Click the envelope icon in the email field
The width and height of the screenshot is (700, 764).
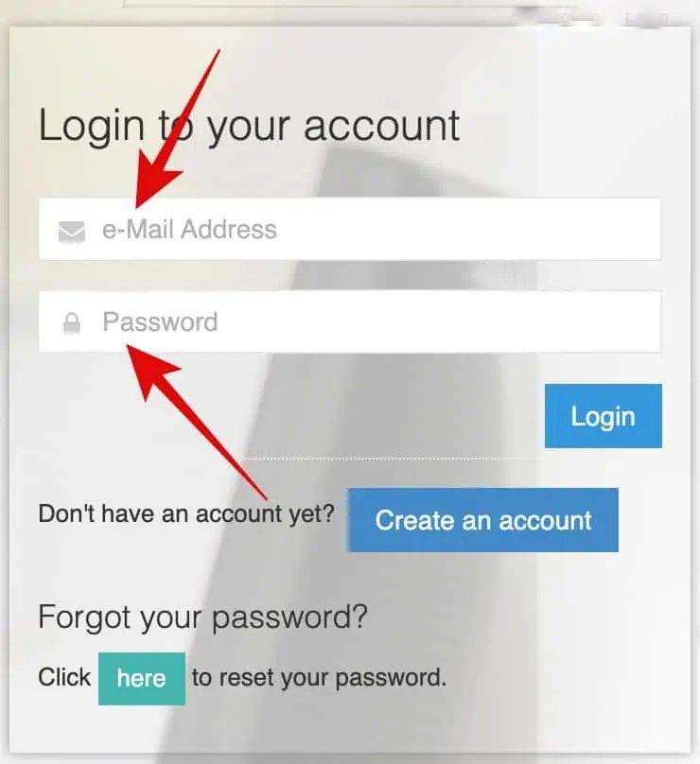click(x=72, y=231)
